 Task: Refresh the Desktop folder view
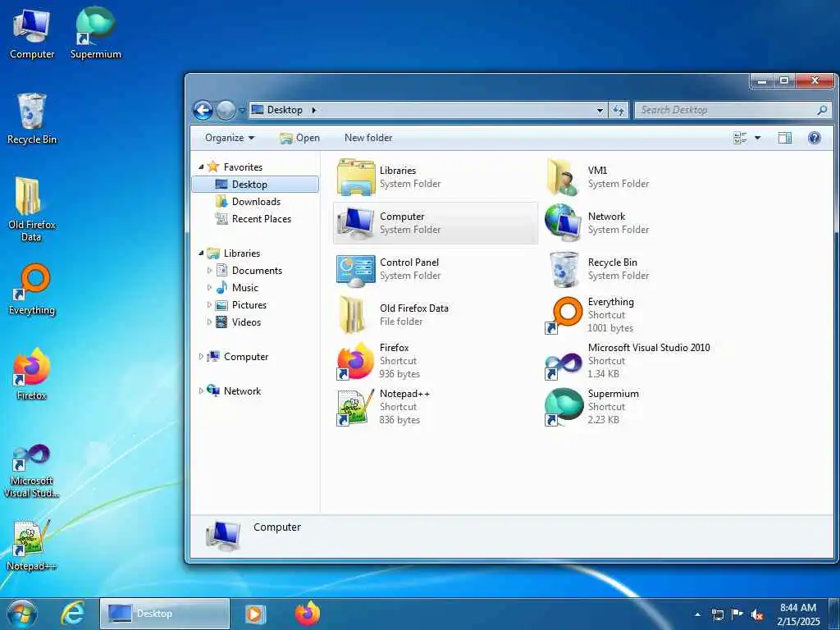click(x=619, y=110)
